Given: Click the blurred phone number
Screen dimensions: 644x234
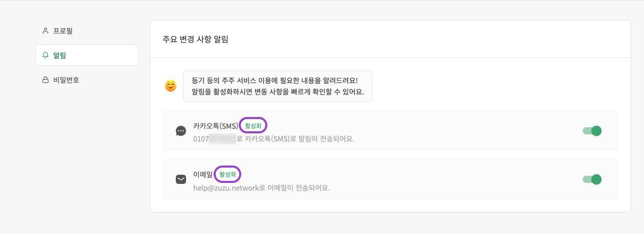Looking at the screenshot, I should click(222, 138).
